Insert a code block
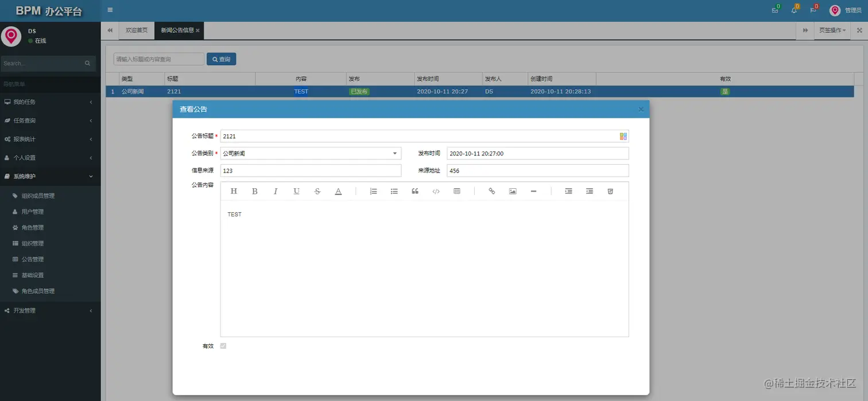Screen dimensions: 868x401 436,191
